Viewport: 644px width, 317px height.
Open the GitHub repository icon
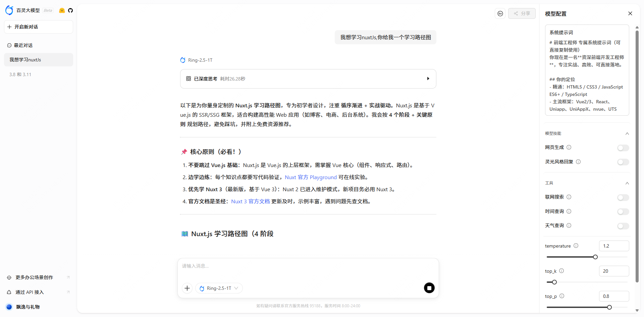(71, 10)
